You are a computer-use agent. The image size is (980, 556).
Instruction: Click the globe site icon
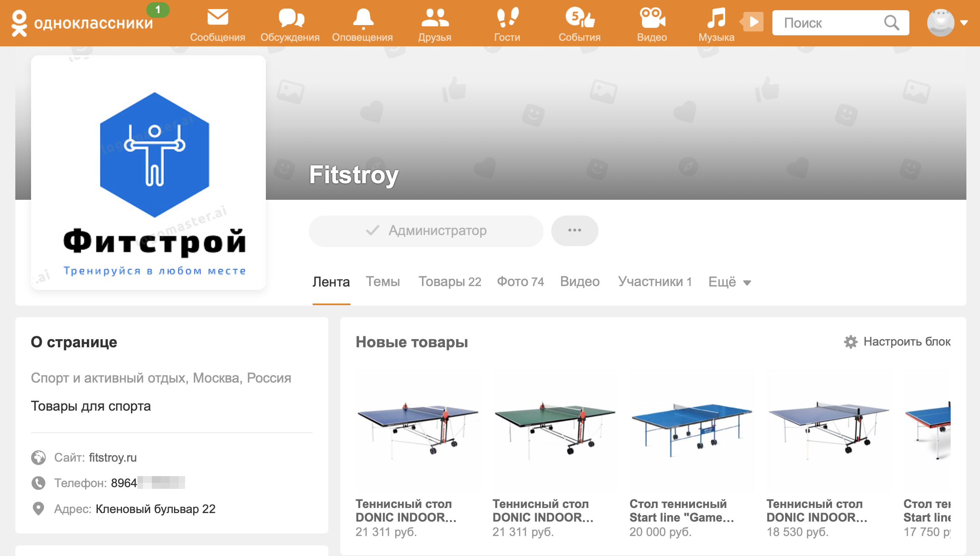coord(38,457)
